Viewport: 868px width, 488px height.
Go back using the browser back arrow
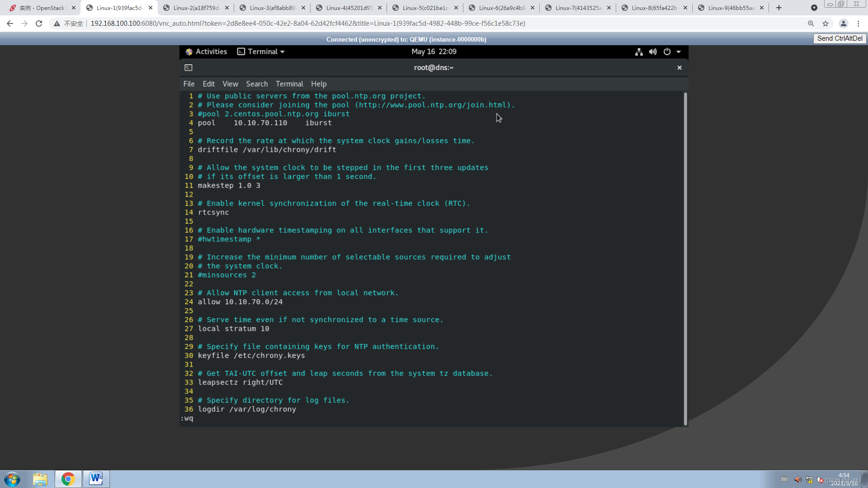click(9, 23)
